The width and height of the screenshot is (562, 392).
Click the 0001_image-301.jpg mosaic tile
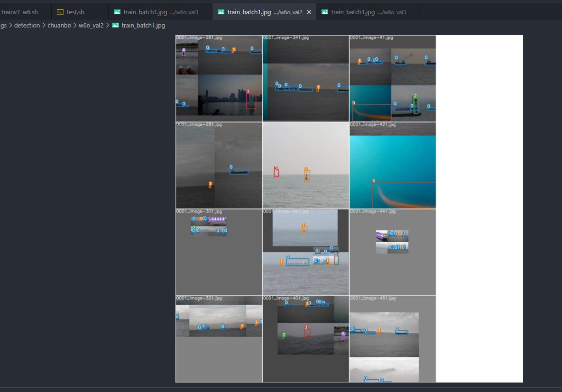point(219,252)
